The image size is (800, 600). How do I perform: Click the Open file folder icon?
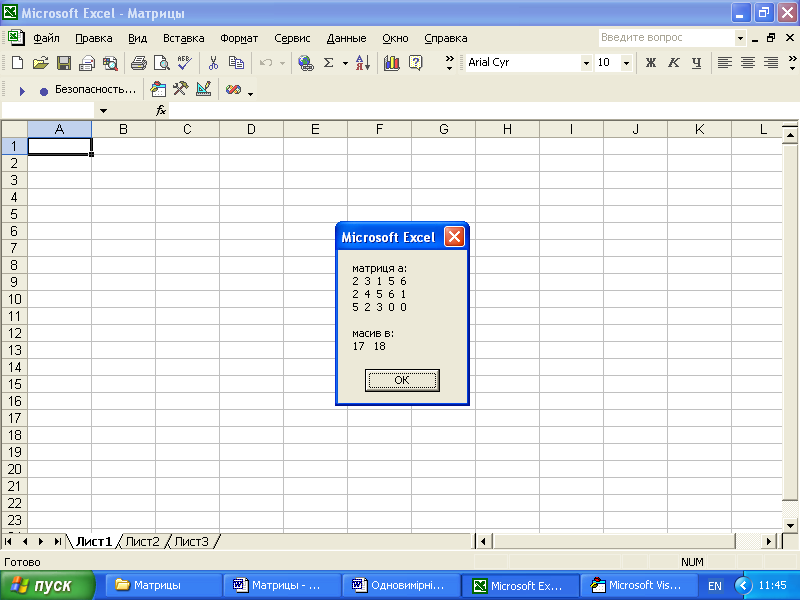click(40, 63)
